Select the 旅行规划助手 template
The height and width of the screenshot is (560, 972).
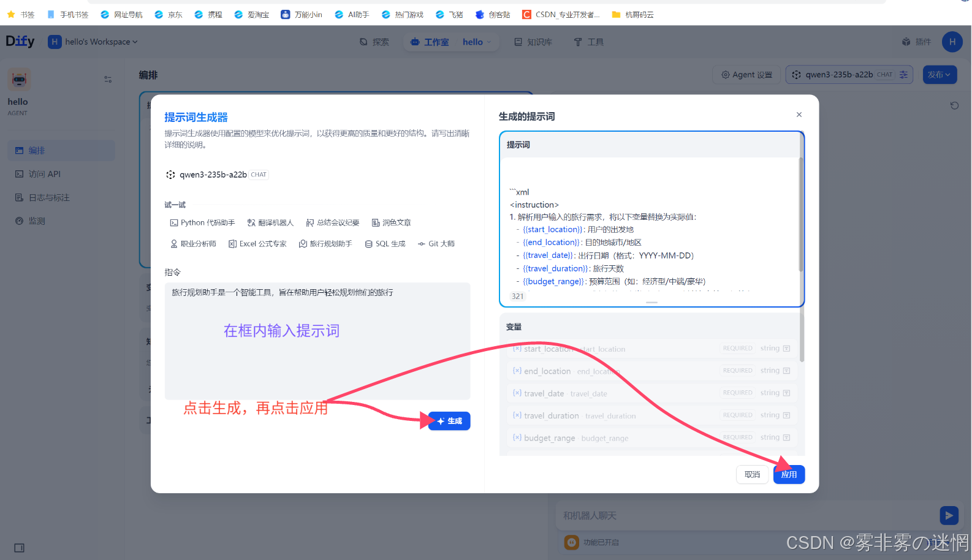tap(325, 244)
